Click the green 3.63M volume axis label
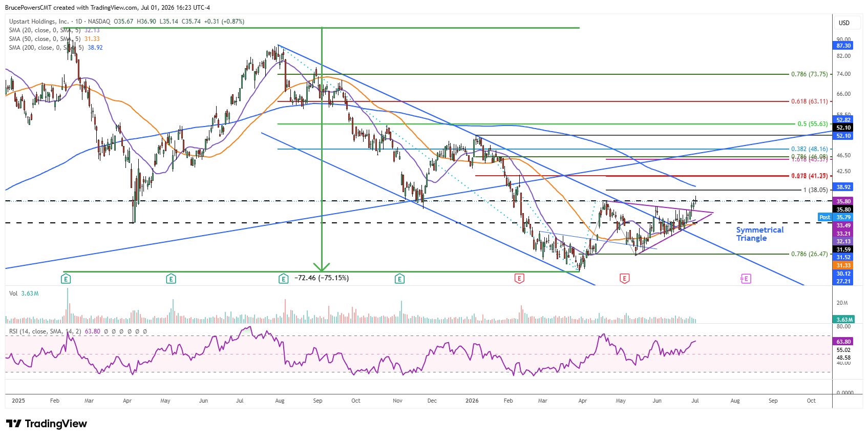 point(843,320)
